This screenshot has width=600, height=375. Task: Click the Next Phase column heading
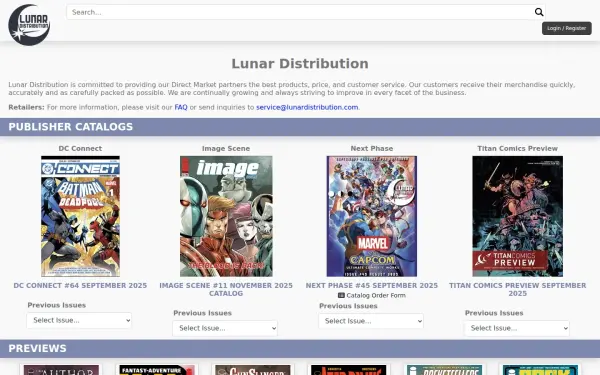(x=372, y=148)
